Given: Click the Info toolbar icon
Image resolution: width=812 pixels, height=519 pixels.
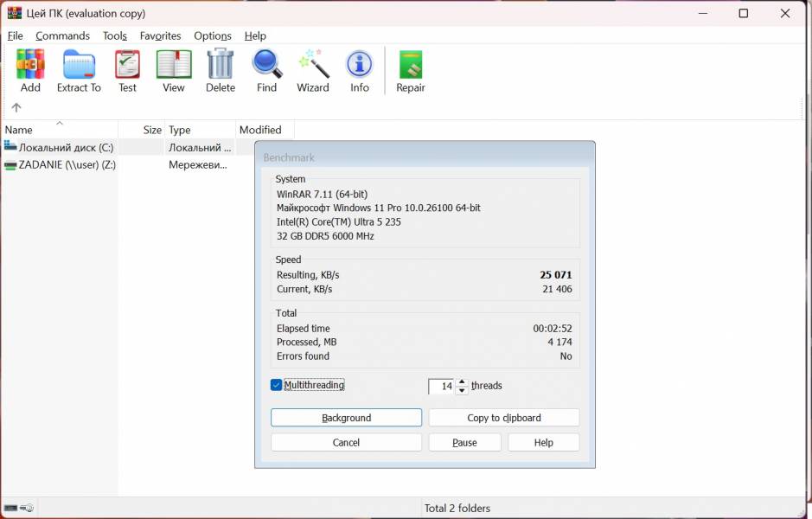Looking at the screenshot, I should pyautogui.click(x=360, y=64).
